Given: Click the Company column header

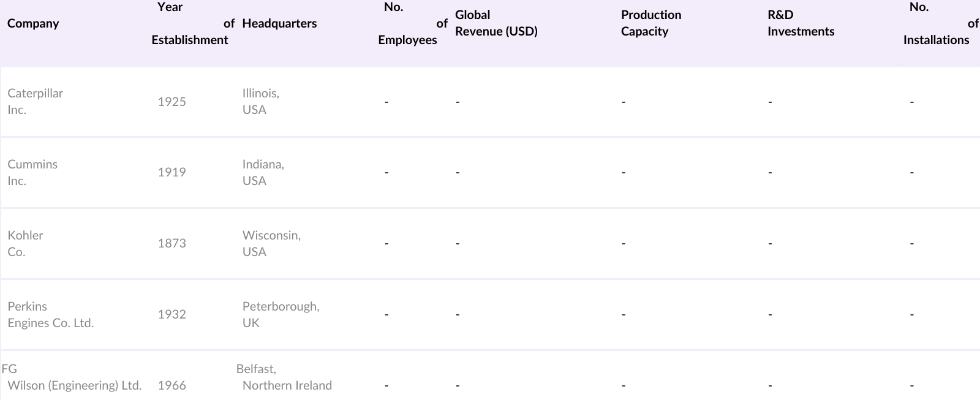Looking at the screenshot, I should (33, 23).
